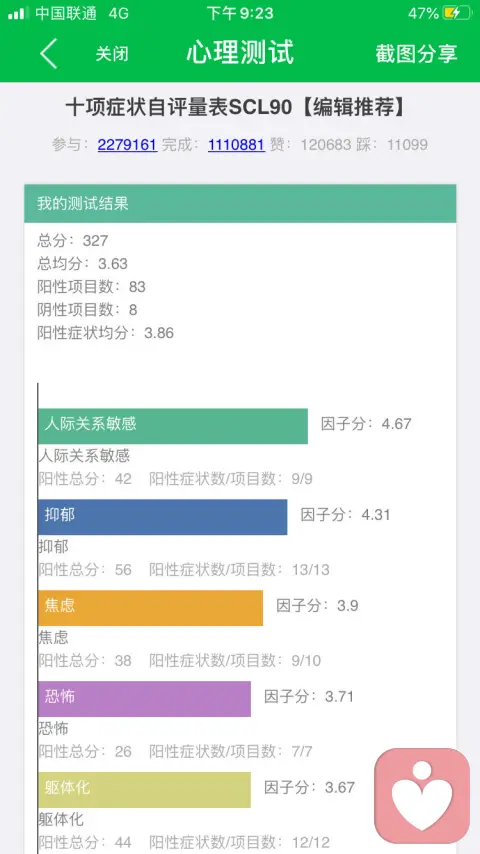Screen dimensions: 480x854
Task: Click 关闭 button in the header
Action: (x=112, y=54)
